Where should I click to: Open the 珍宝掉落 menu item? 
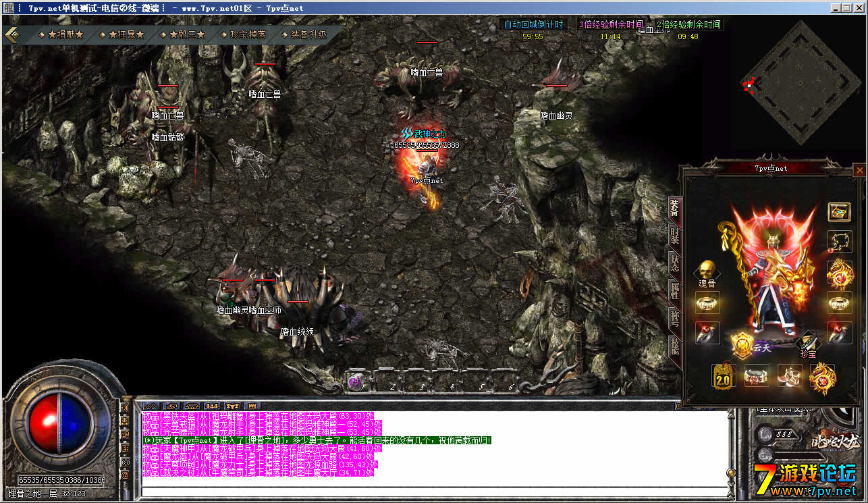pyautogui.click(x=248, y=34)
